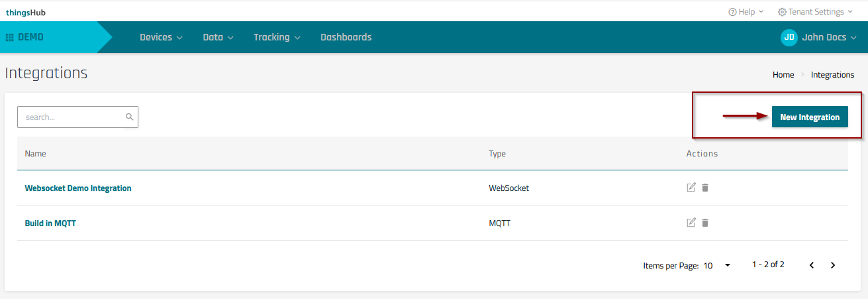Screen dimensions: 868x299
Task: Open Websocket Demo Integration link
Action: point(78,188)
